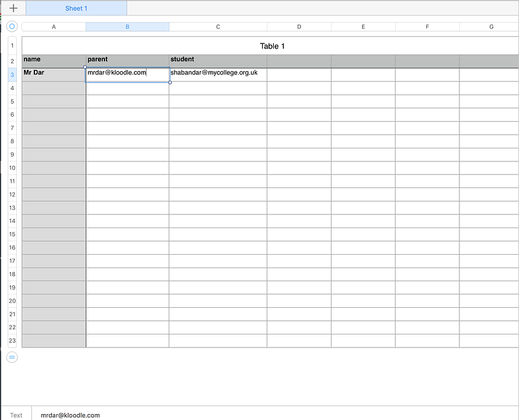This screenshot has height=420, width=519.
Task: Select row 12 header
Action: [x=12, y=194]
